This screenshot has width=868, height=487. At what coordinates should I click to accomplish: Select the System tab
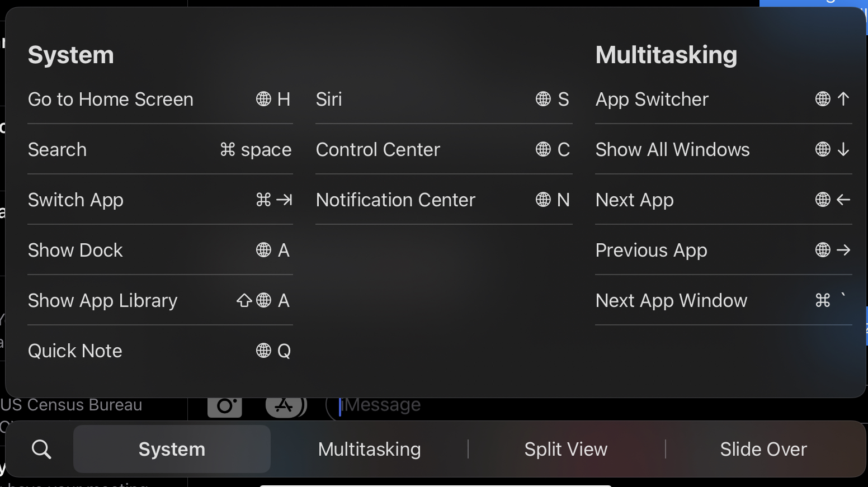(172, 449)
